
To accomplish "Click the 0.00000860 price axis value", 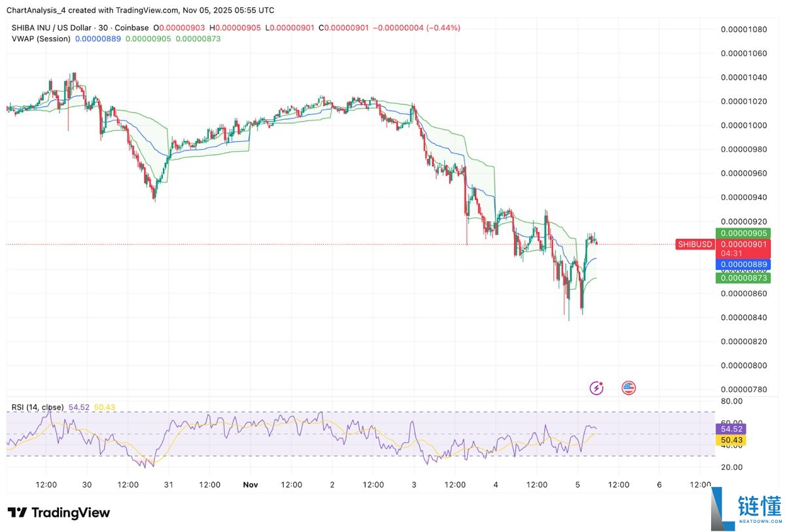I will click(x=744, y=293).
